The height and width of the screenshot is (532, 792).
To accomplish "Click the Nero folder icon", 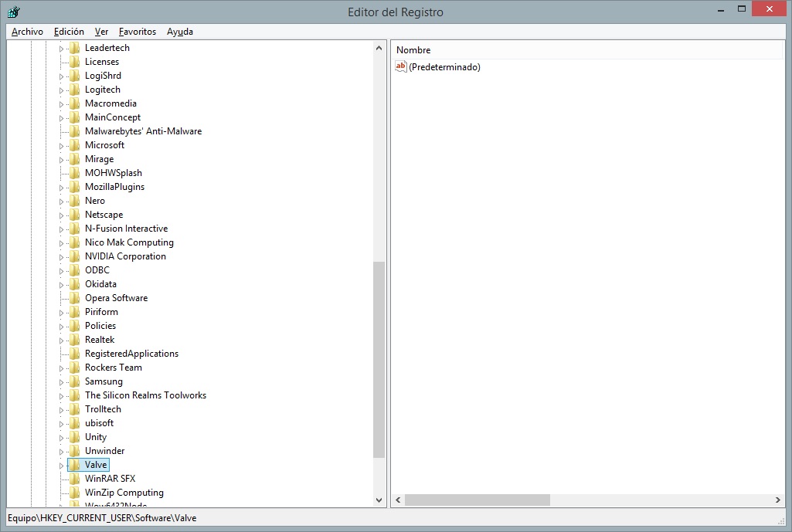I will [x=75, y=201].
